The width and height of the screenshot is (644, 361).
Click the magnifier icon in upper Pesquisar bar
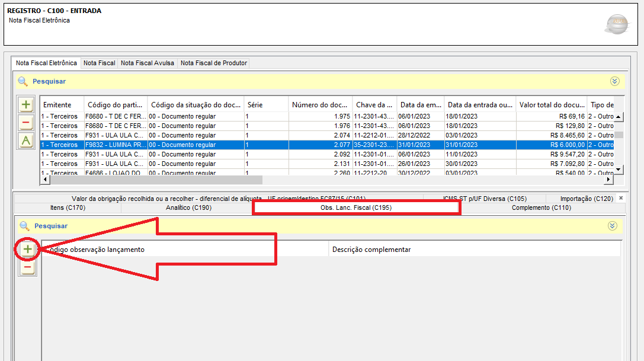[23, 81]
